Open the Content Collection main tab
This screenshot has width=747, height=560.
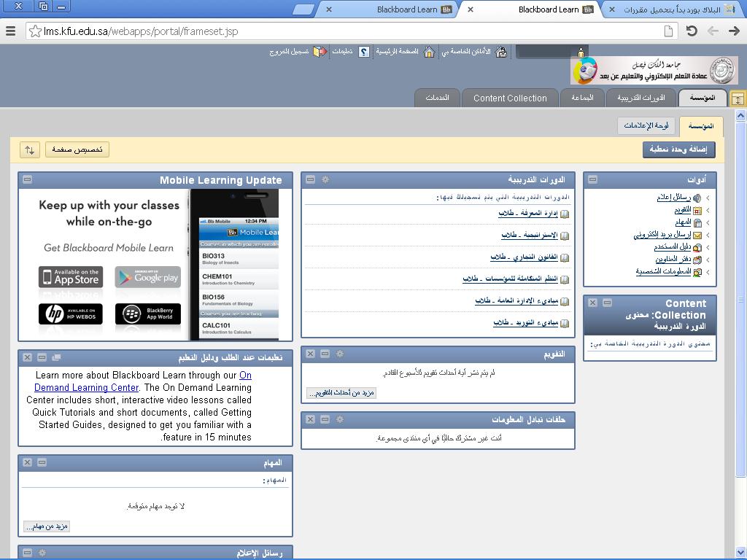pyautogui.click(x=510, y=98)
